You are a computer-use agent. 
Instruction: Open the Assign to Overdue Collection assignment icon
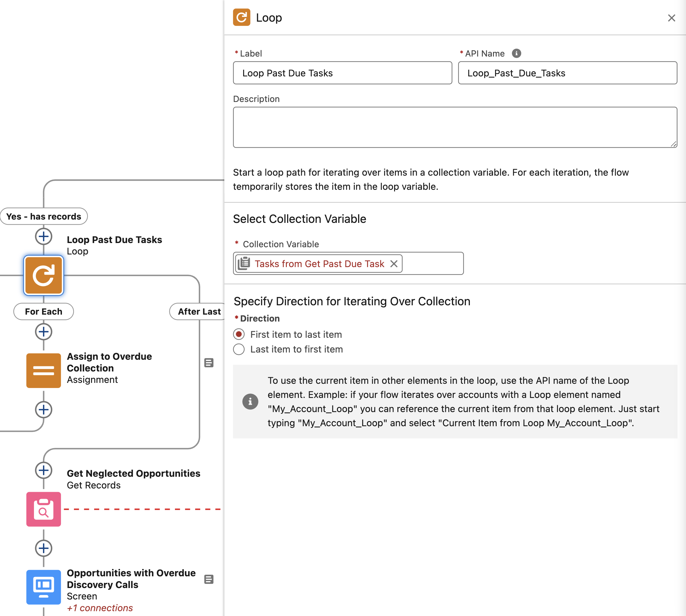tap(44, 370)
